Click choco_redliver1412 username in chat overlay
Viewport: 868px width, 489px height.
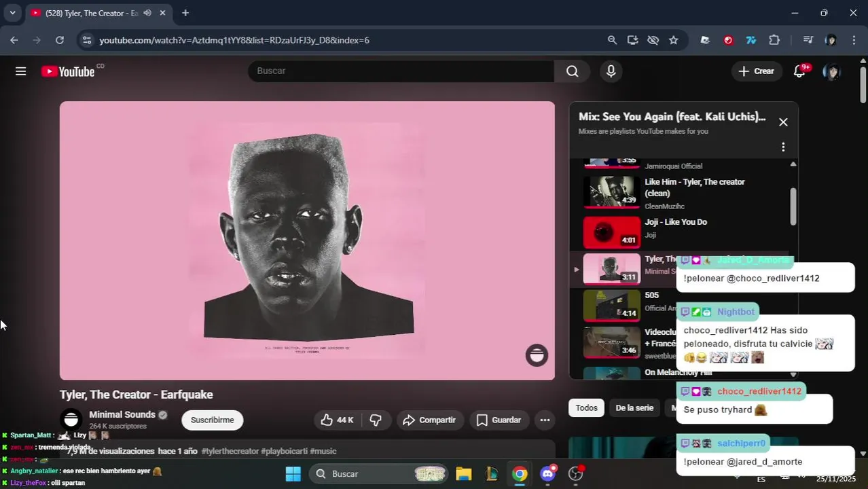click(x=759, y=391)
